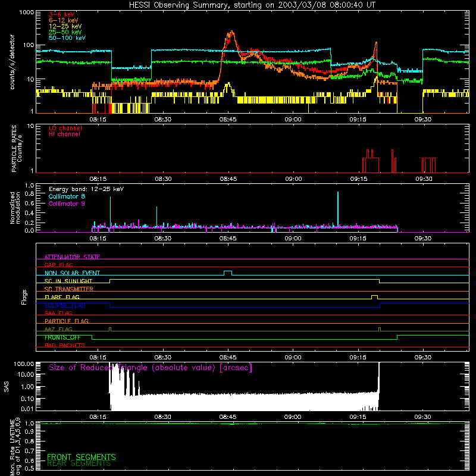
Task: Select the 'LO channel' legend label
Action: click(65, 128)
